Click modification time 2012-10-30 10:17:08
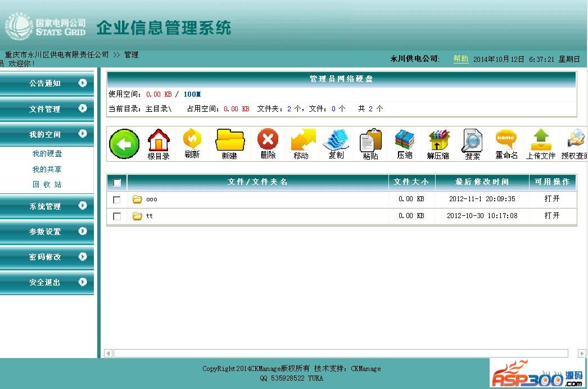This screenshot has width=588, height=389. pyautogui.click(x=482, y=216)
